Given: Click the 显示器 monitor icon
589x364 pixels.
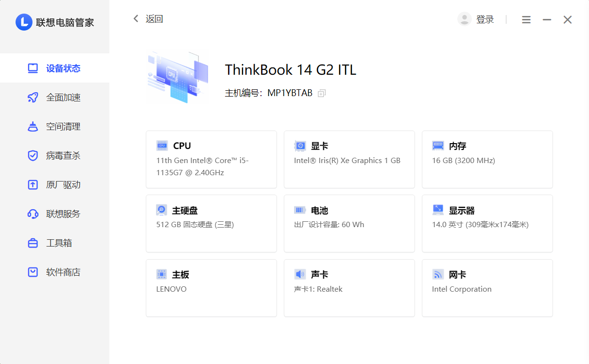Looking at the screenshot, I should pyautogui.click(x=438, y=210).
